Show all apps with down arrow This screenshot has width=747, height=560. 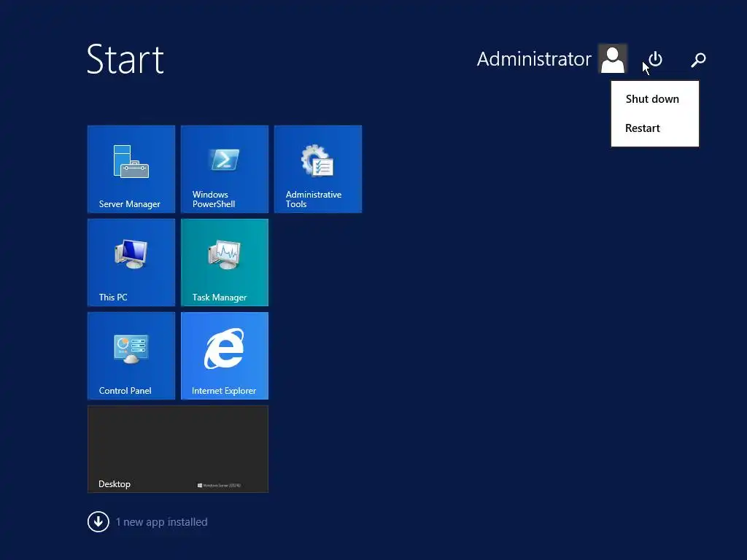point(98,522)
